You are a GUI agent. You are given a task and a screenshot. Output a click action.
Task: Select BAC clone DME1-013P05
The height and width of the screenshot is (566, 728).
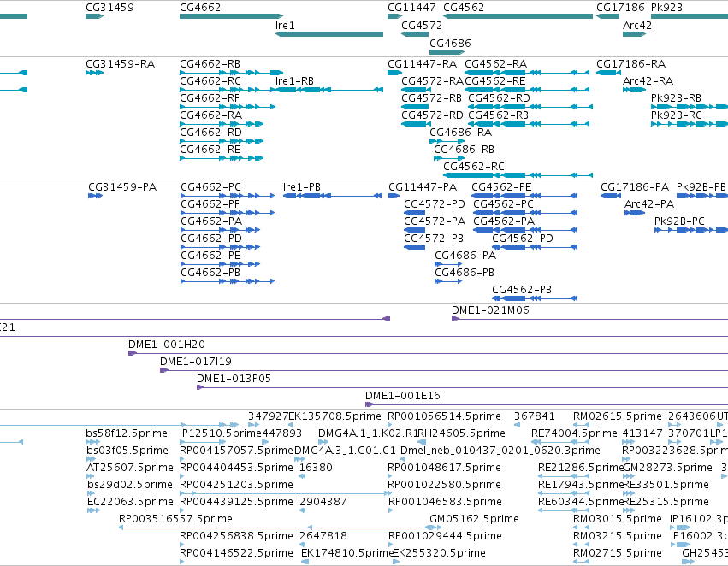[x=463, y=387]
